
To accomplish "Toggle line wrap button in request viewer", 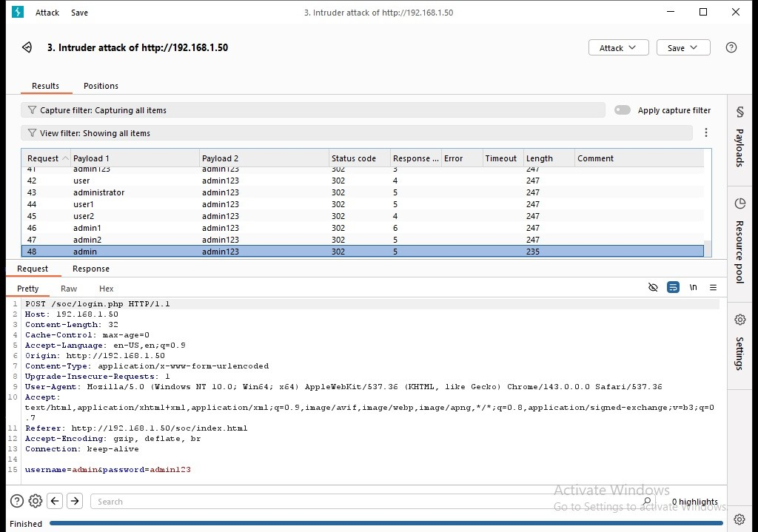I will tap(673, 288).
